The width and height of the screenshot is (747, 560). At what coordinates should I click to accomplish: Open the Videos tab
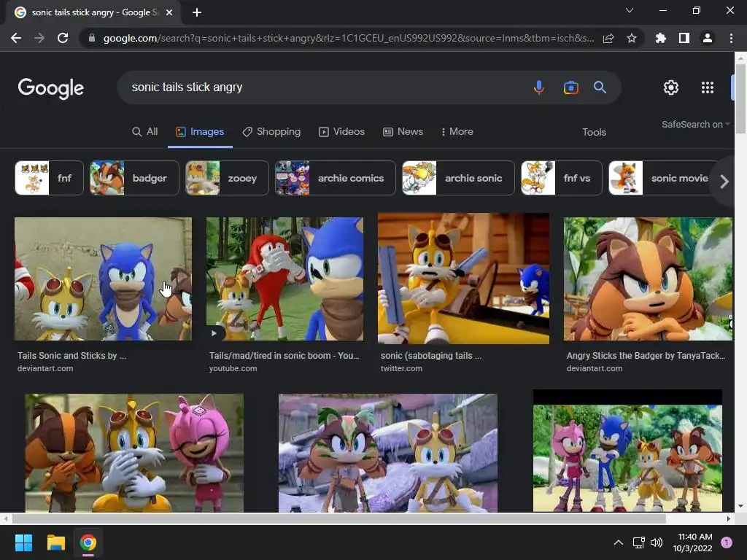[x=341, y=132]
